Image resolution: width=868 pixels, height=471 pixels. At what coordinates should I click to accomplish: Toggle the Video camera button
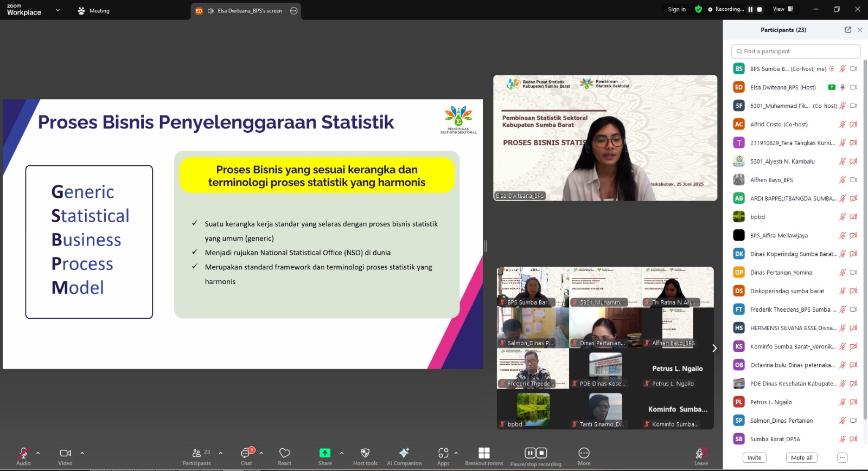65,453
